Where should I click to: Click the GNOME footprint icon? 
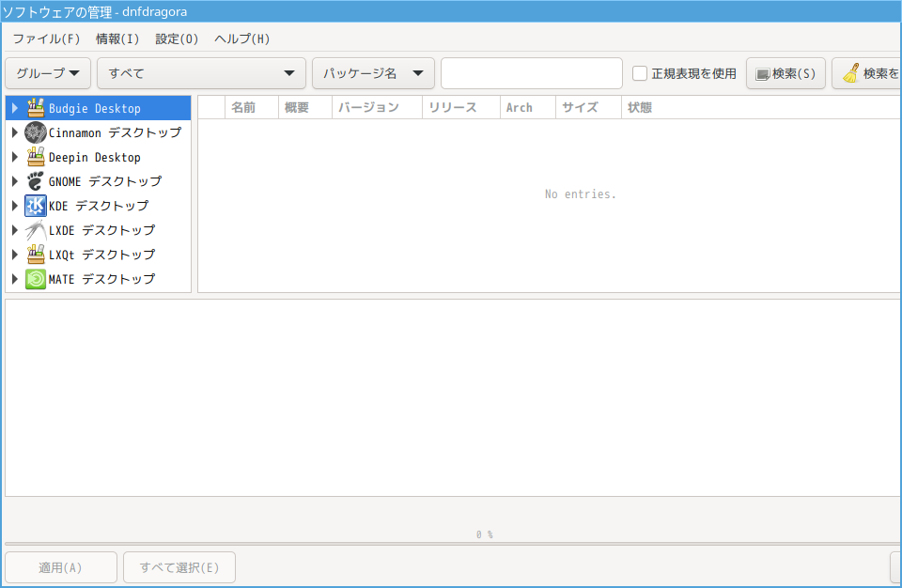pyautogui.click(x=36, y=181)
